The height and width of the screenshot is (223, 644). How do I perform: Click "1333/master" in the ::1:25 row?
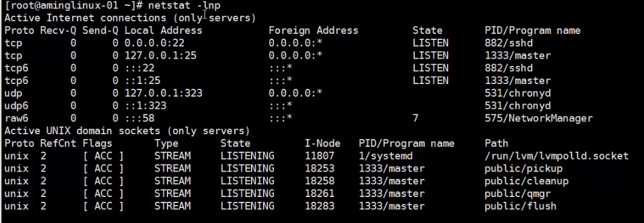[518, 80]
